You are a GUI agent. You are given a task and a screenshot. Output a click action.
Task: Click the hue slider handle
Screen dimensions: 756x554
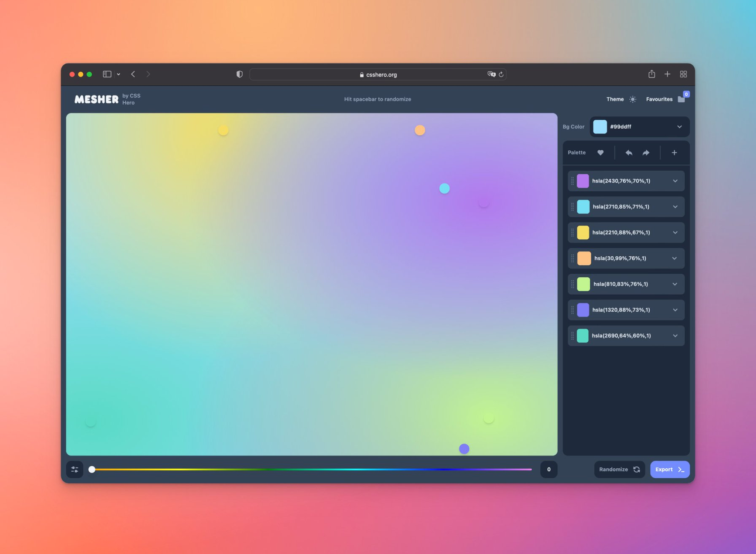[x=92, y=469]
